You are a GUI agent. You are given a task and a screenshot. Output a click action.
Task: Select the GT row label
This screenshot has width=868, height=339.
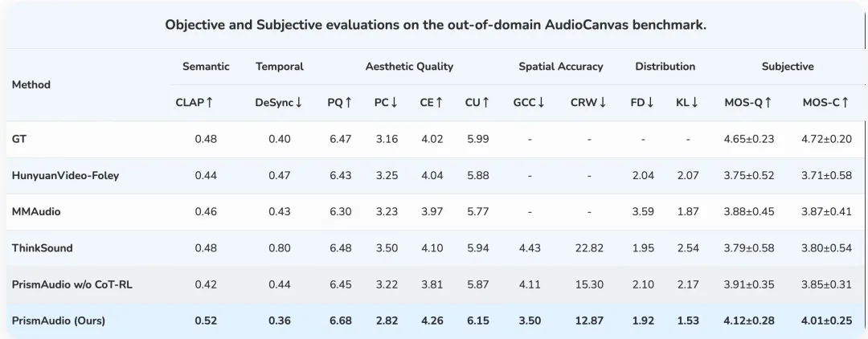pyautogui.click(x=18, y=139)
